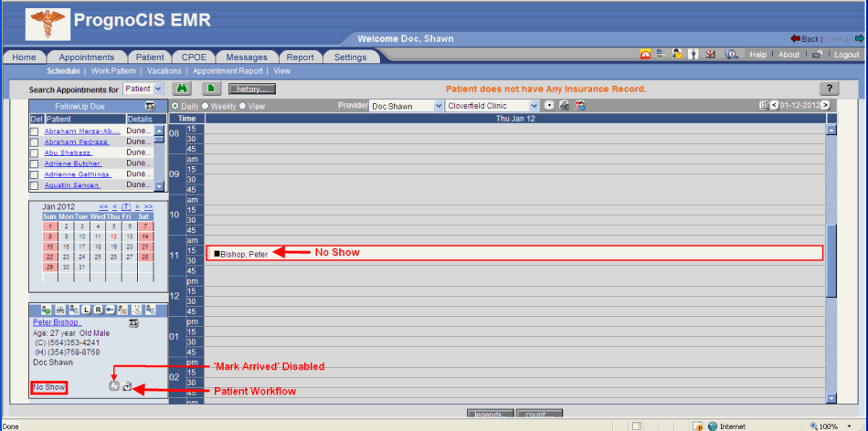The width and height of the screenshot is (868, 431).
Task: Open the Work Pattern submenu link
Action: click(113, 71)
